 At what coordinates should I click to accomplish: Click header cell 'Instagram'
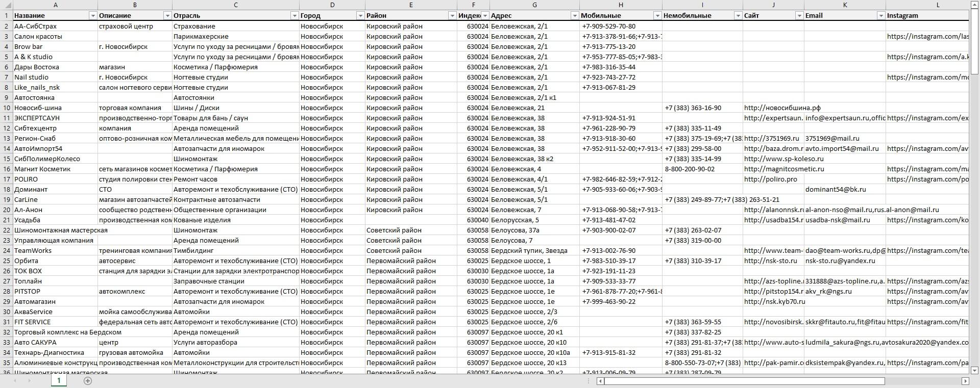click(927, 16)
